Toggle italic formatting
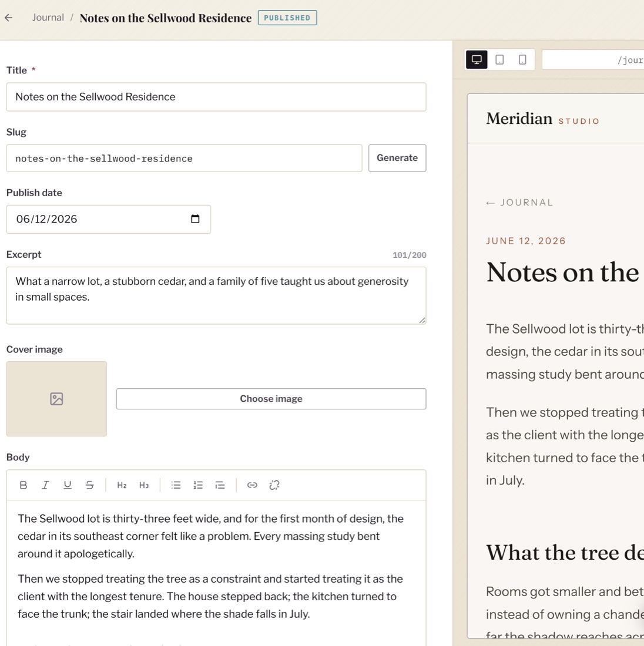The image size is (644, 646). [45, 485]
